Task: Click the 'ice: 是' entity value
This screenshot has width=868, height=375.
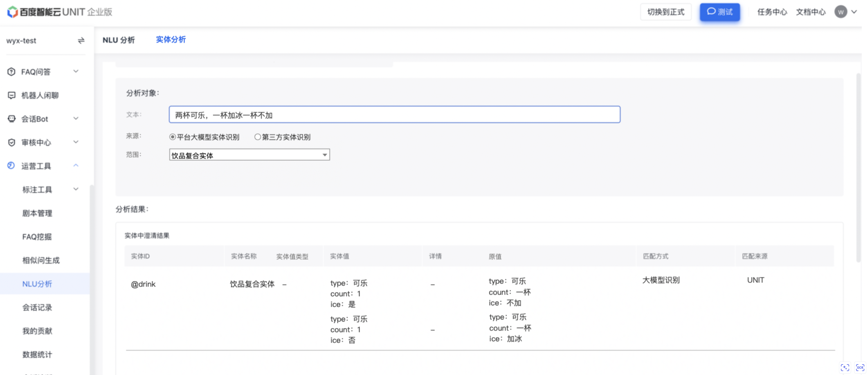Action: point(343,304)
